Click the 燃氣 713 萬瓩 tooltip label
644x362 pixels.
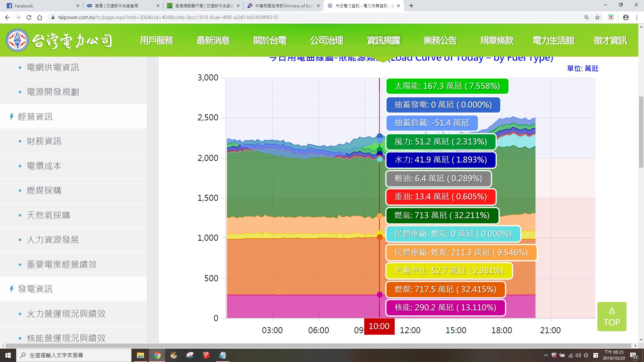click(442, 215)
